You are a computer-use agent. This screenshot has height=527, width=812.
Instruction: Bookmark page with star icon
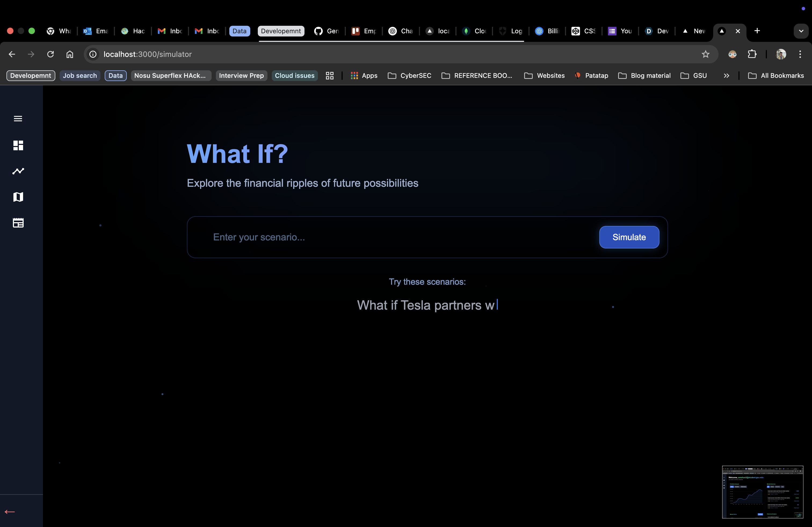[705, 54]
